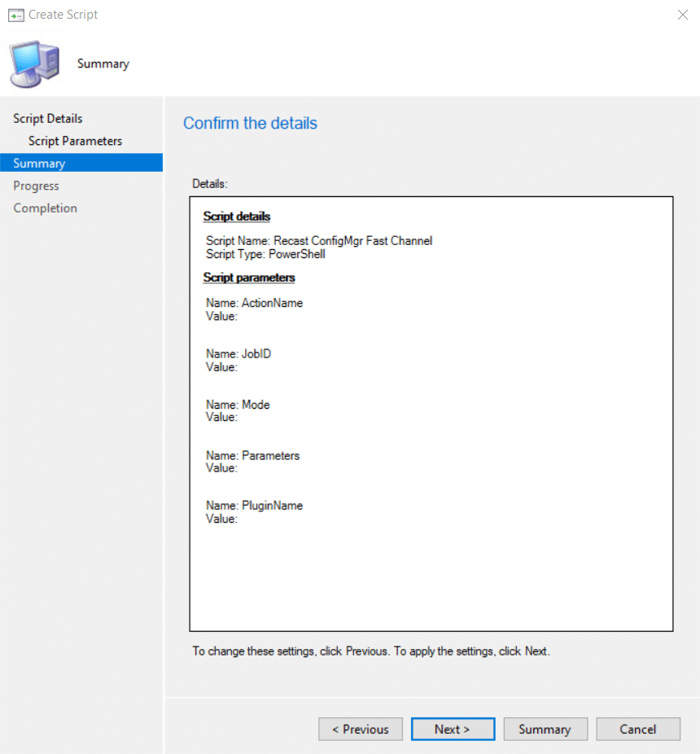Go to Script Details step in sidebar

click(48, 119)
